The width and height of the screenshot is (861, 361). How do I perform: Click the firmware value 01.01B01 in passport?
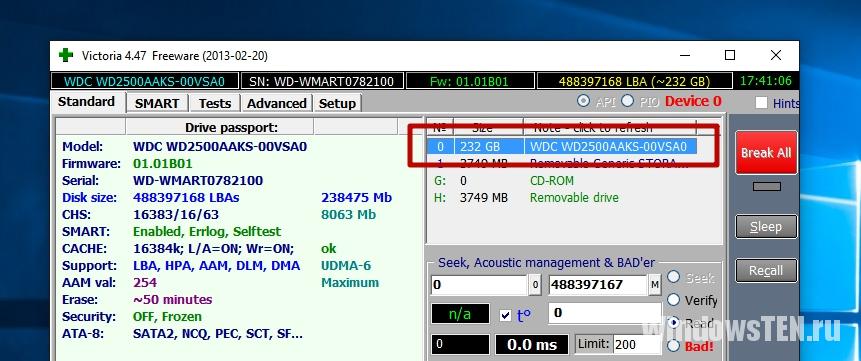point(163,164)
